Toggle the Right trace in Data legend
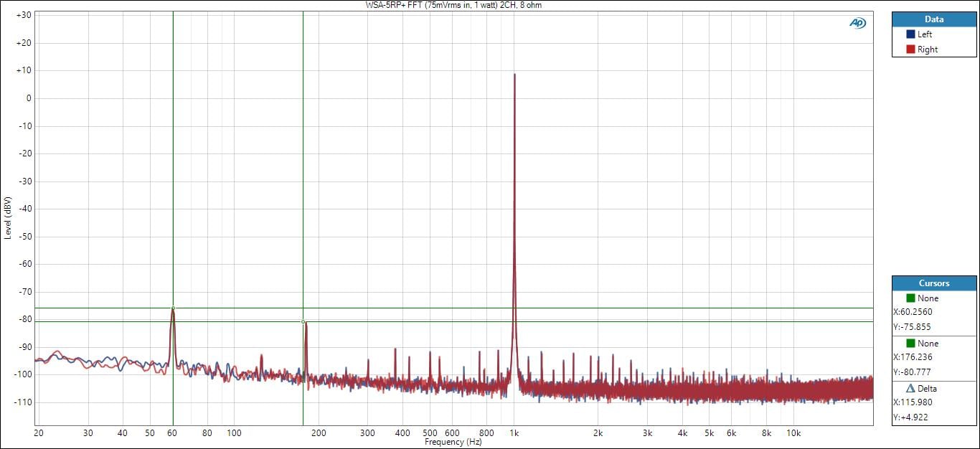 tap(927, 49)
